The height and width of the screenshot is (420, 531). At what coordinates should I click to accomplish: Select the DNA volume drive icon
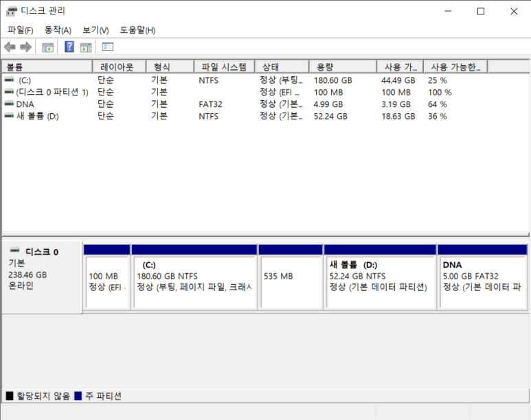tap(9, 104)
